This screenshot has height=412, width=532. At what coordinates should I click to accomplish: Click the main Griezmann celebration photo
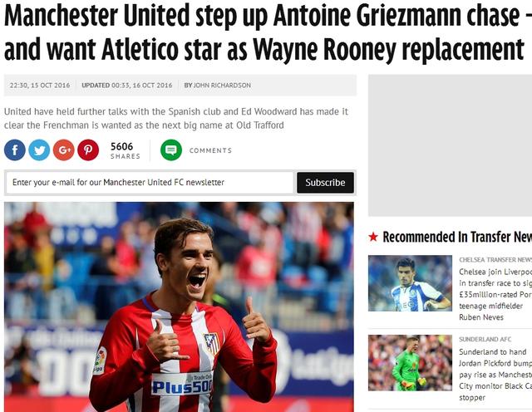coord(179,307)
